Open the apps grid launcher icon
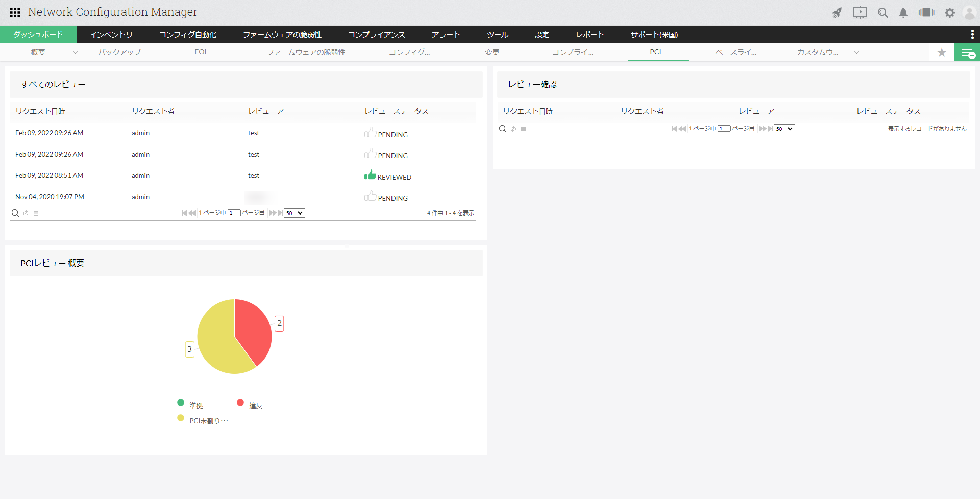 (x=15, y=12)
